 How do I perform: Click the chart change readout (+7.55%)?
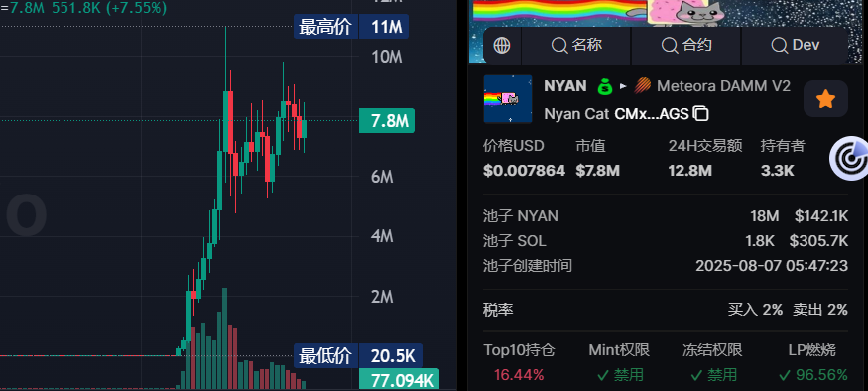pyautogui.click(x=136, y=8)
